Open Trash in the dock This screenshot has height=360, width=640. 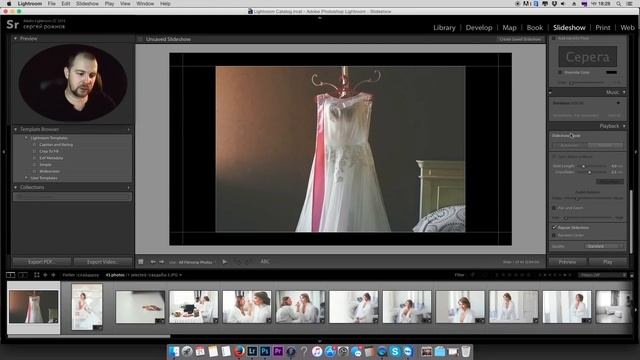(x=466, y=351)
